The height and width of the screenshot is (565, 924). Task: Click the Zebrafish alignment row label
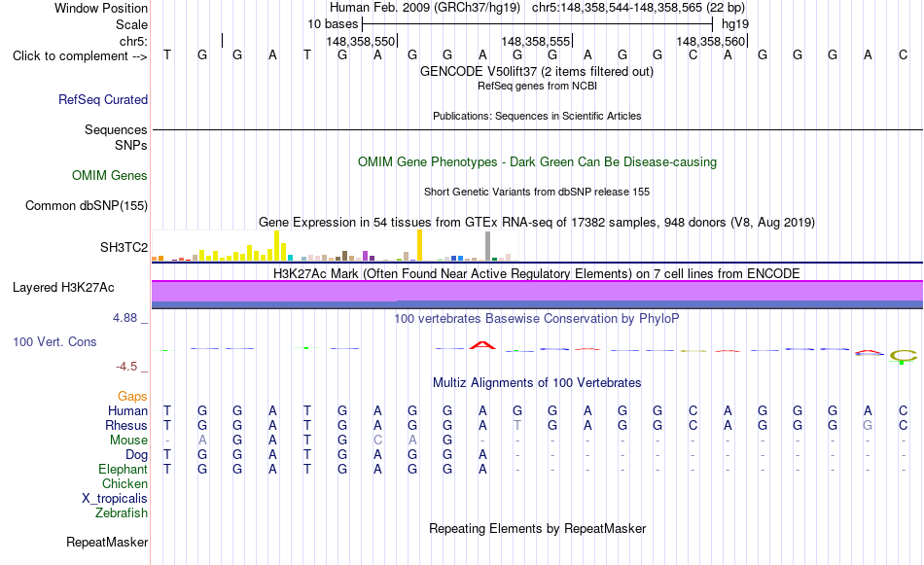122,513
